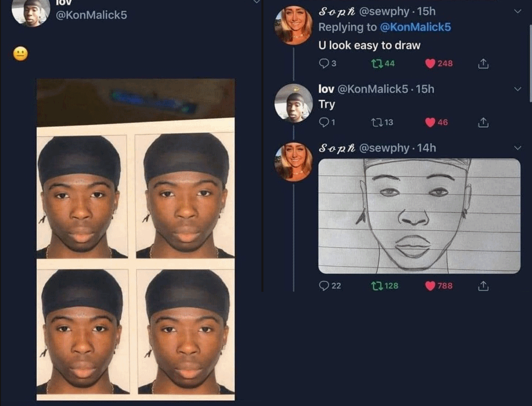Viewport: 532px width, 406px height.
Task: Share the 'Try' tweet
Action: click(483, 122)
